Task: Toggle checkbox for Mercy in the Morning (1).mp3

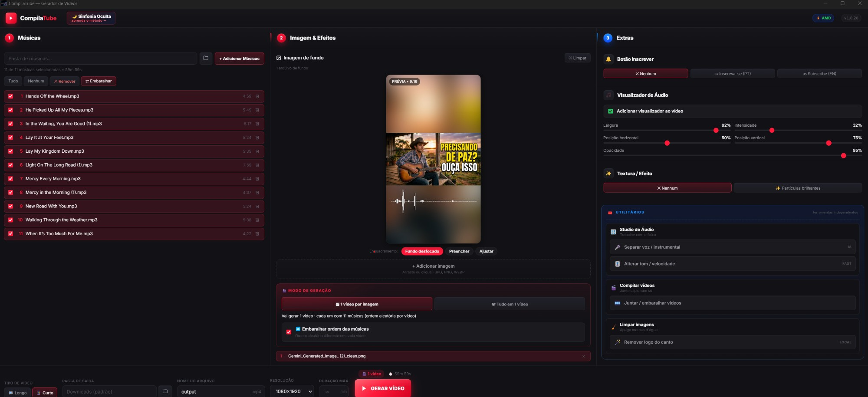Action: (x=10, y=193)
